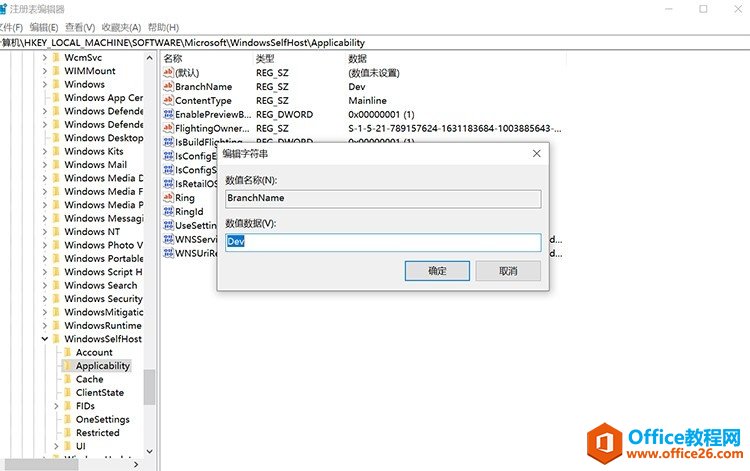The height and width of the screenshot is (471, 750).
Task: Expand the WindowsRuntime key
Action: tap(44, 326)
